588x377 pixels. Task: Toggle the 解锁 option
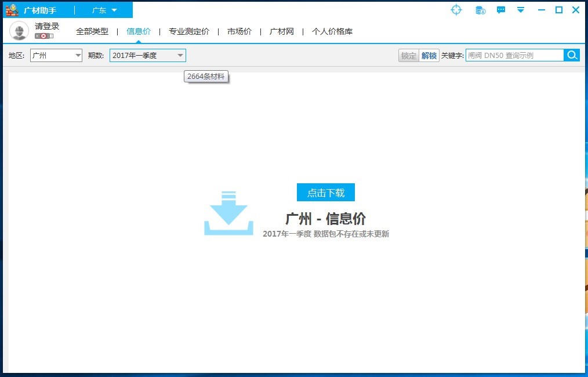tap(429, 56)
